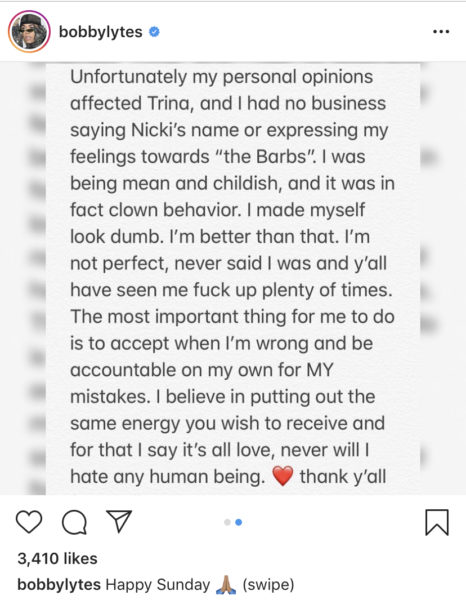Go to first carousel slide dot
Viewport: 466px width, 600px height.
pos(227,522)
